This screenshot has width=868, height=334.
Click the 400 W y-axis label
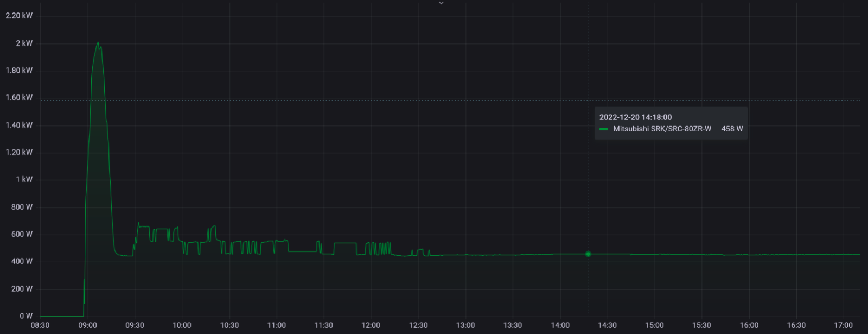[22, 262]
